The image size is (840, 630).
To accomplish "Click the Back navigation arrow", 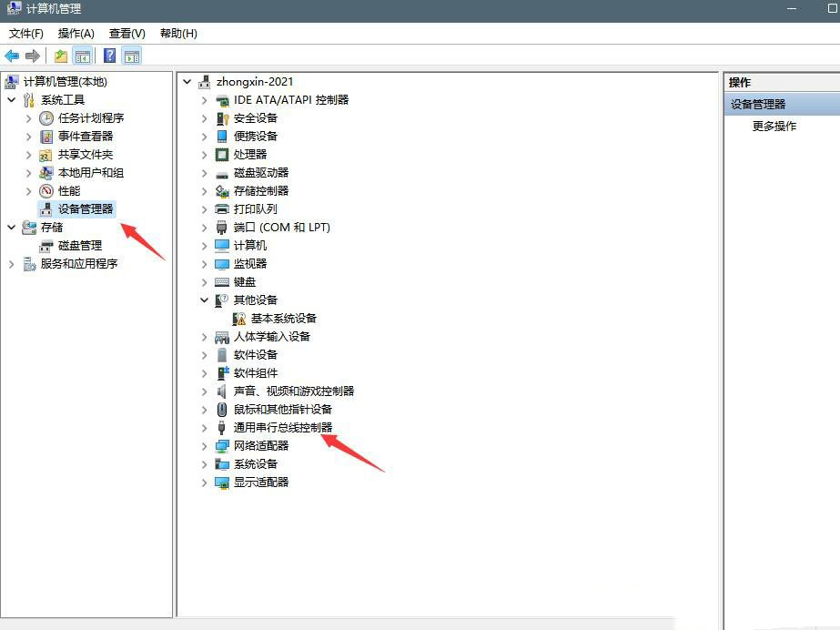I will click(x=12, y=56).
